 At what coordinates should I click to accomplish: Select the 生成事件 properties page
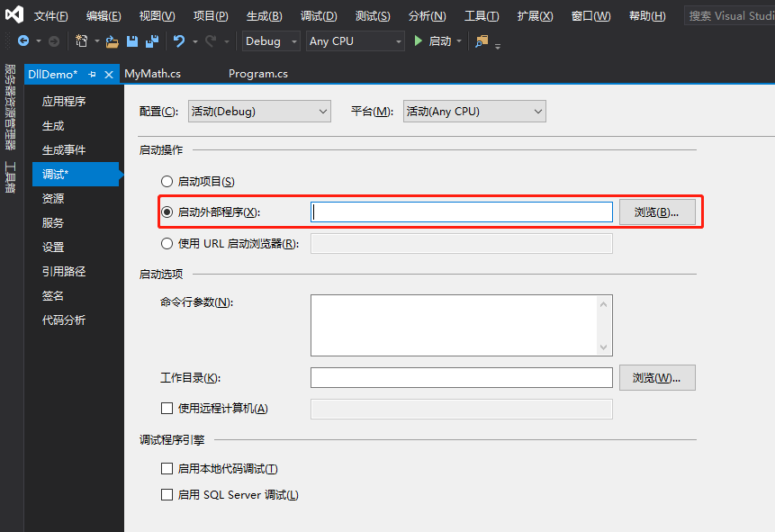click(64, 149)
